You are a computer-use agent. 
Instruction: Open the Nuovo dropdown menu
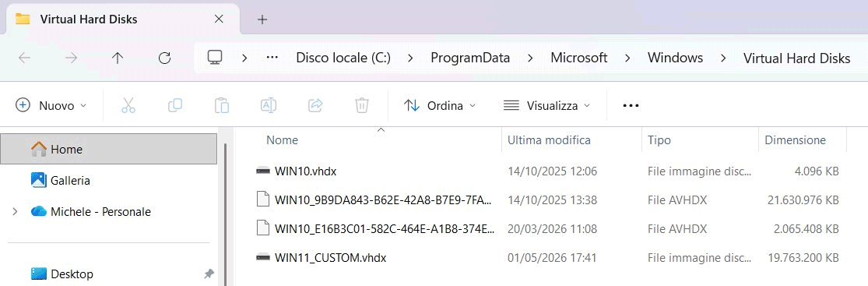[51, 105]
